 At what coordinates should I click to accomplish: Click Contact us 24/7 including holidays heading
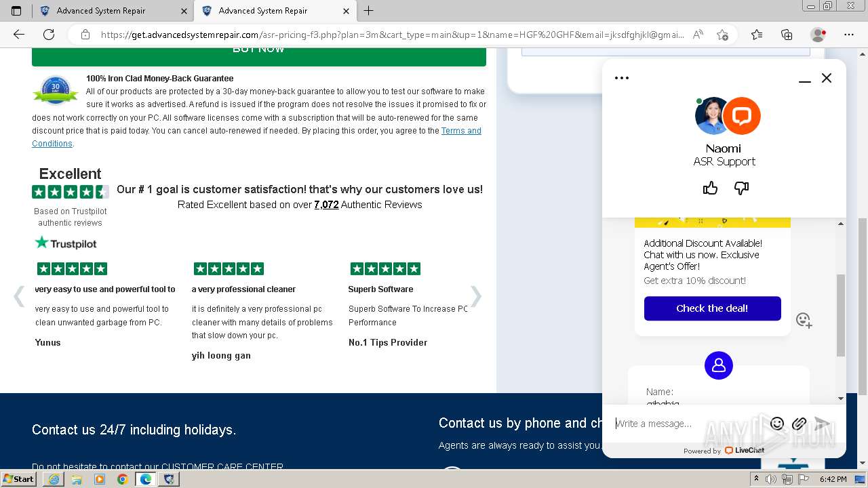(x=134, y=430)
